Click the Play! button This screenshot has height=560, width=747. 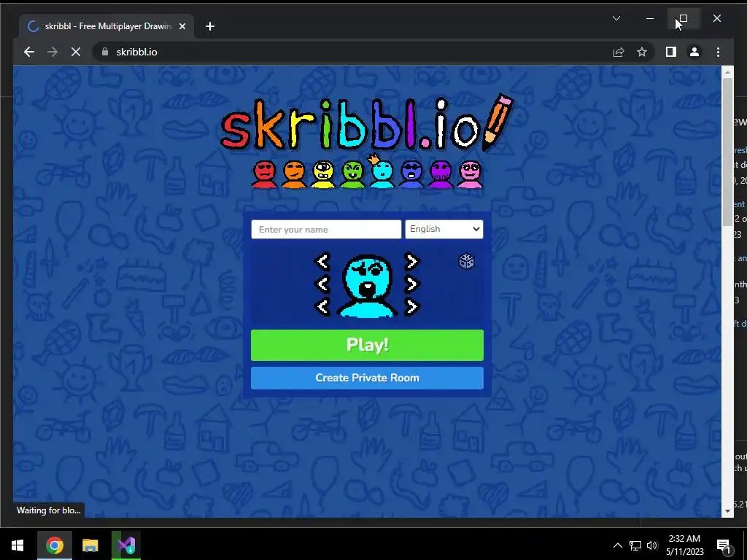pyautogui.click(x=367, y=345)
